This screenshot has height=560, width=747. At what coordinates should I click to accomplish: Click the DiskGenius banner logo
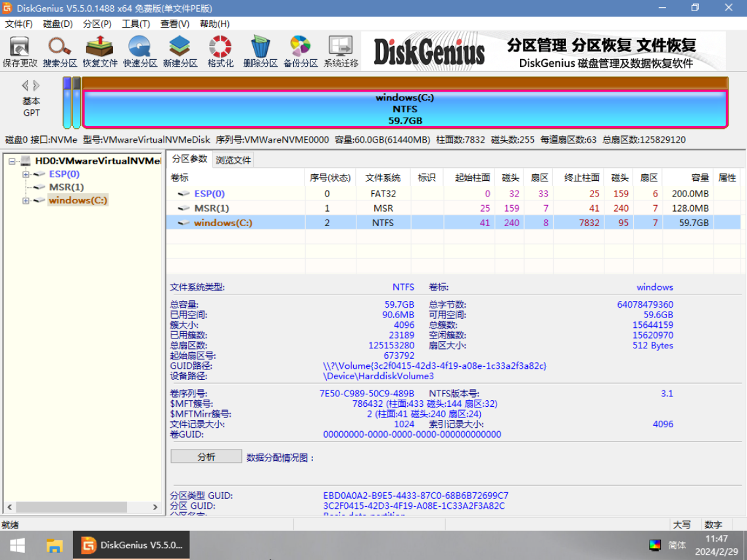coord(429,51)
